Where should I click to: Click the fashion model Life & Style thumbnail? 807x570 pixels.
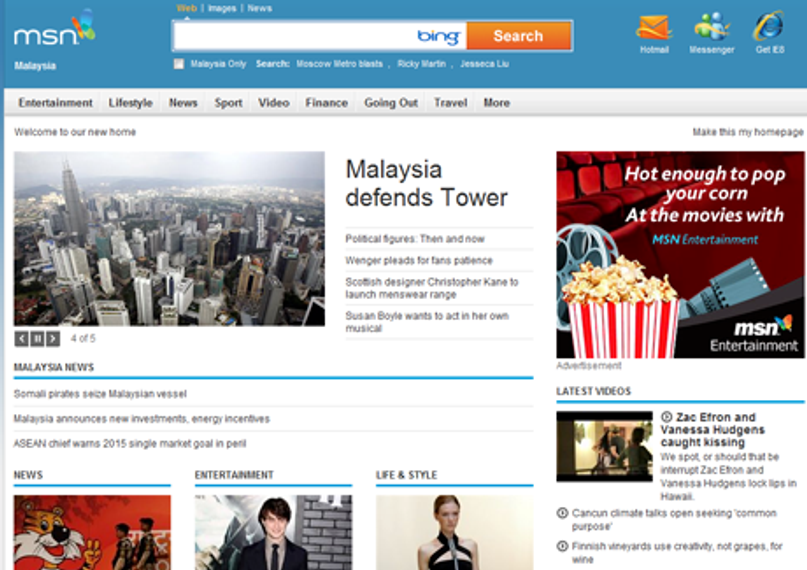pos(454,532)
